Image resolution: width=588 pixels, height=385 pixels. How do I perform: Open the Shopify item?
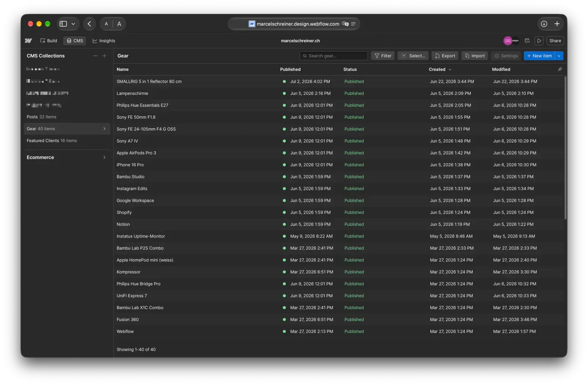click(x=124, y=213)
